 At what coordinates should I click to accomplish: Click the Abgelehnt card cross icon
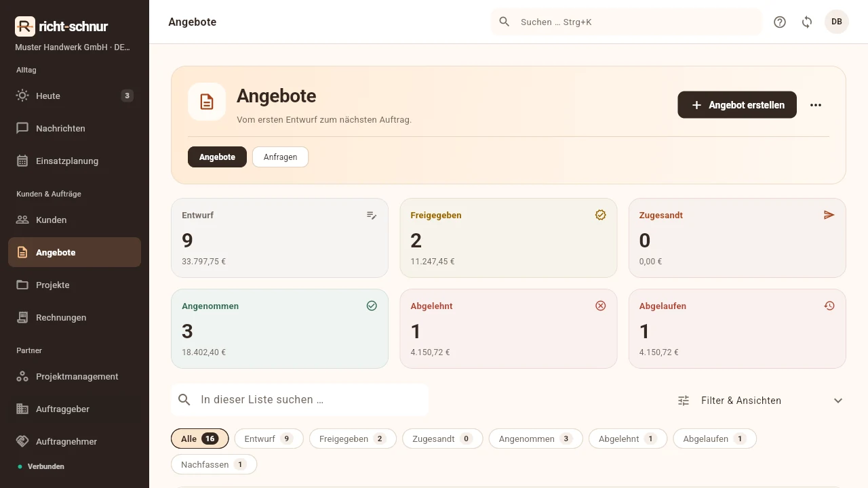[x=600, y=306]
